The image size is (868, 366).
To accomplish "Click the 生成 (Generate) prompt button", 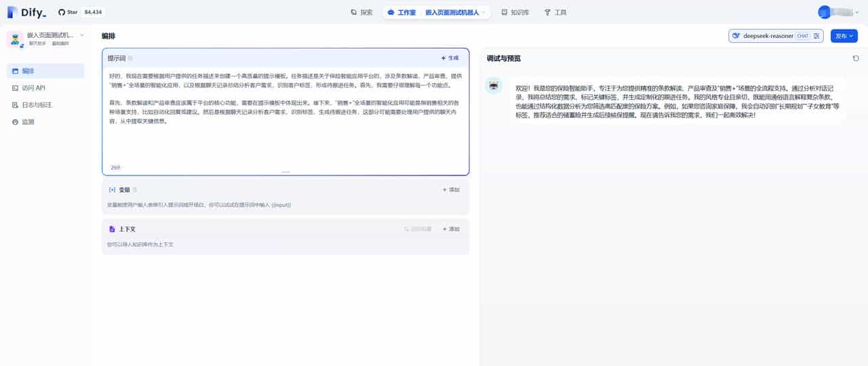I will pyautogui.click(x=450, y=58).
